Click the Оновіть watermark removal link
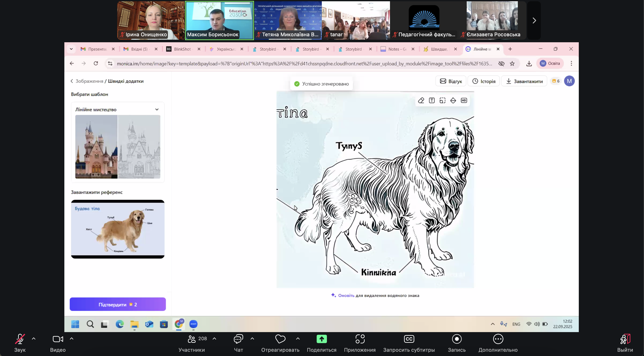The width and height of the screenshot is (644, 356). (346, 295)
